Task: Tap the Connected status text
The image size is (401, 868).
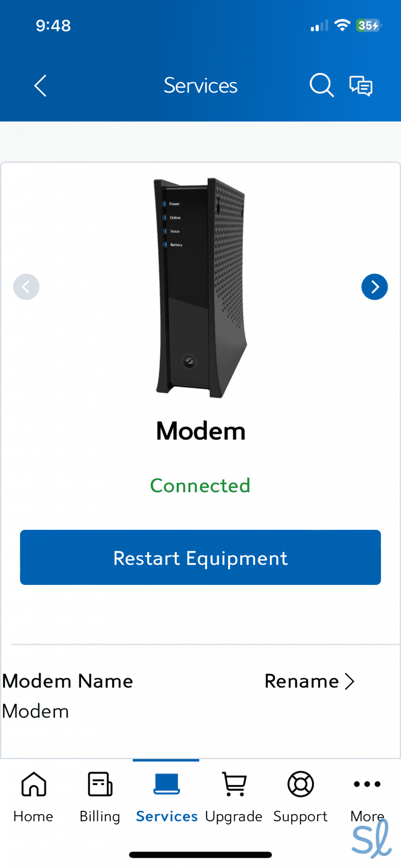Action: 200,486
